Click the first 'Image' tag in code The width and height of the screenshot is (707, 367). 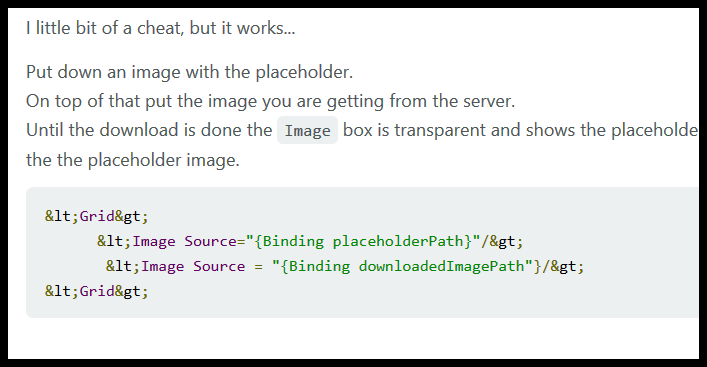154,241
